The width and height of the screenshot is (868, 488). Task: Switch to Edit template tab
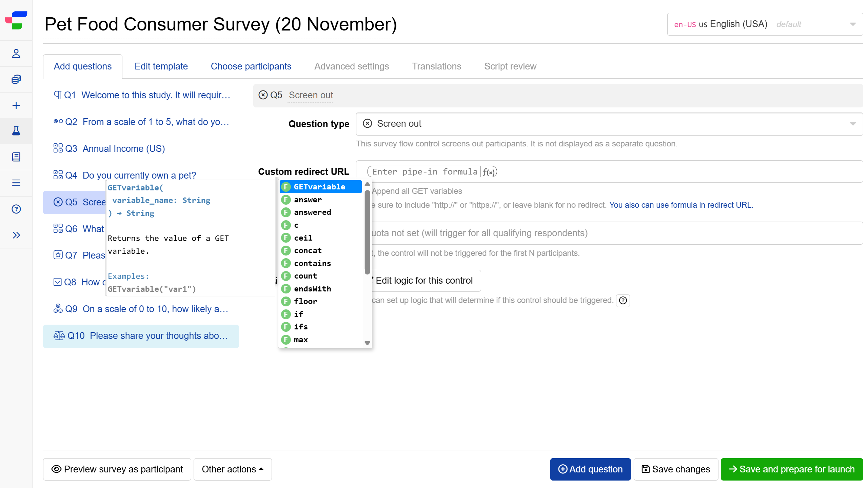point(161,66)
